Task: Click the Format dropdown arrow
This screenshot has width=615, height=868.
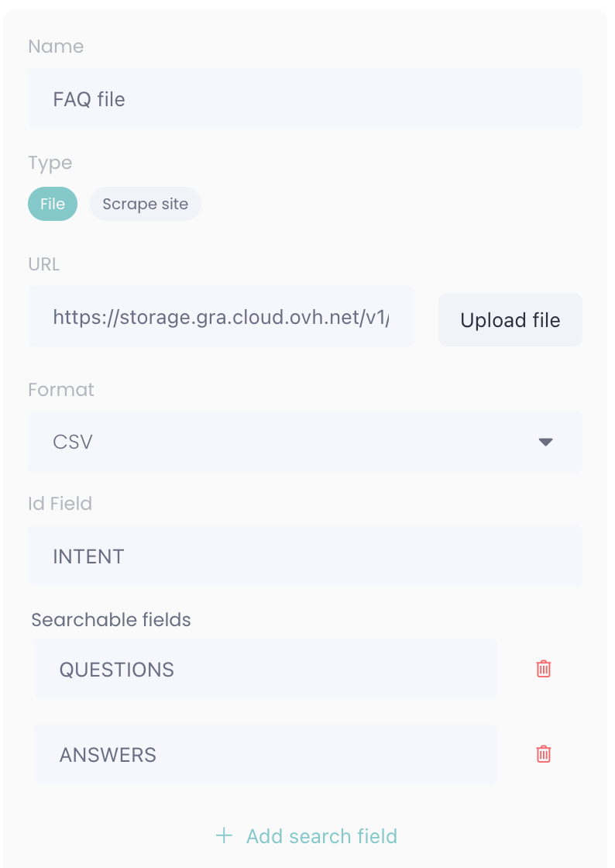Action: 545,443
